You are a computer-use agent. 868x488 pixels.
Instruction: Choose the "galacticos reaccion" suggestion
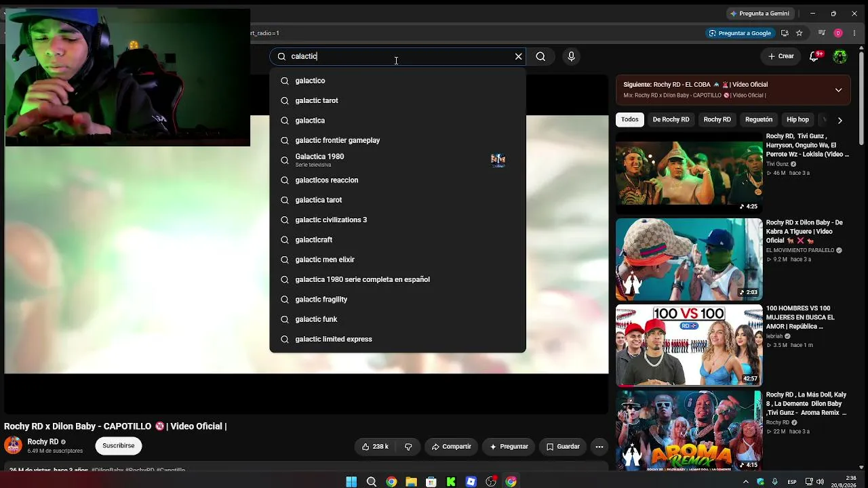click(398, 180)
